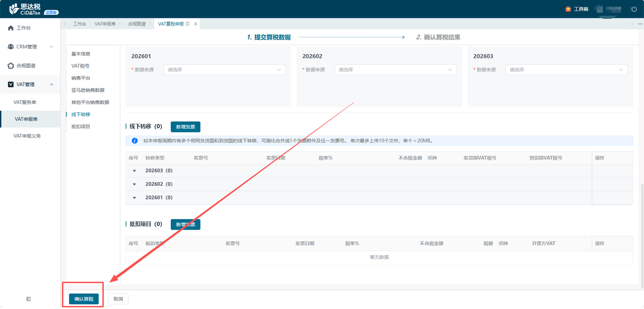Close the VAT申报单 tab
The image size is (644, 309).
(120, 24)
